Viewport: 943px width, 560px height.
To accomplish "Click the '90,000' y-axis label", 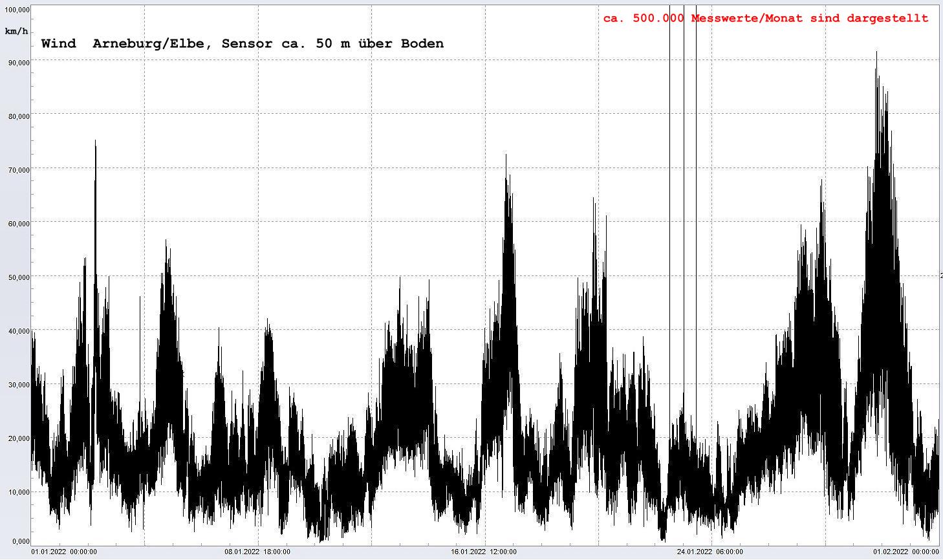I will (x=19, y=63).
